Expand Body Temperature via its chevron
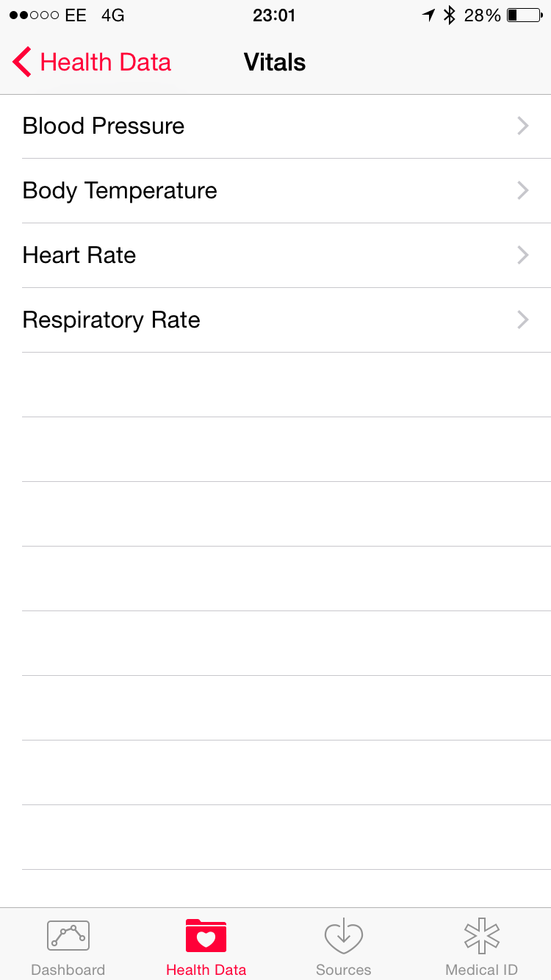 coord(523,191)
